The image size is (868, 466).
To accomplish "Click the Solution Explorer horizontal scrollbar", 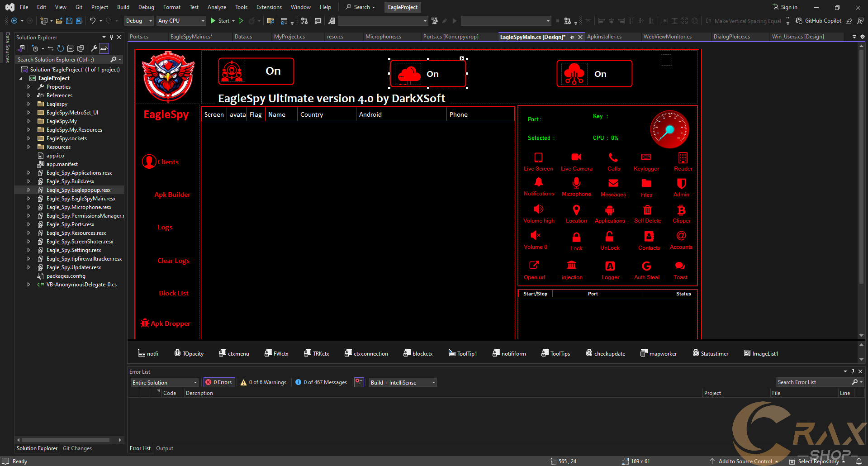I will click(x=66, y=440).
